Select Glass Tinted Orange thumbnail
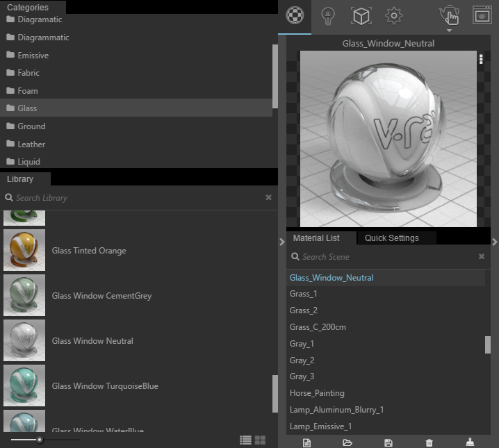The width and height of the screenshot is (499, 448). tap(24, 250)
